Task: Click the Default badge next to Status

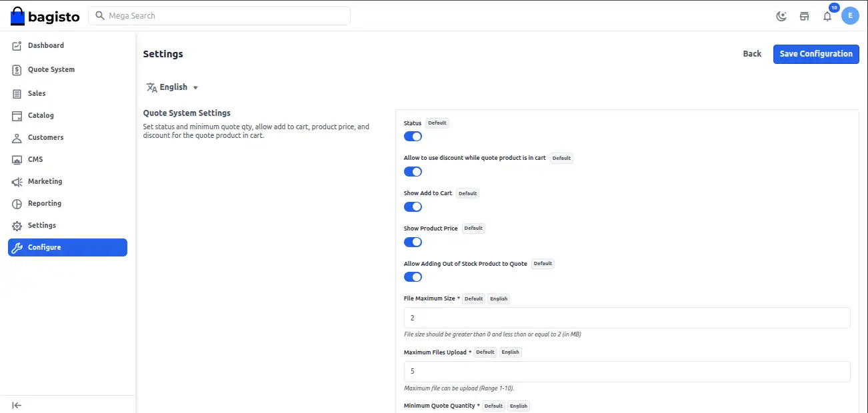Action: point(437,123)
